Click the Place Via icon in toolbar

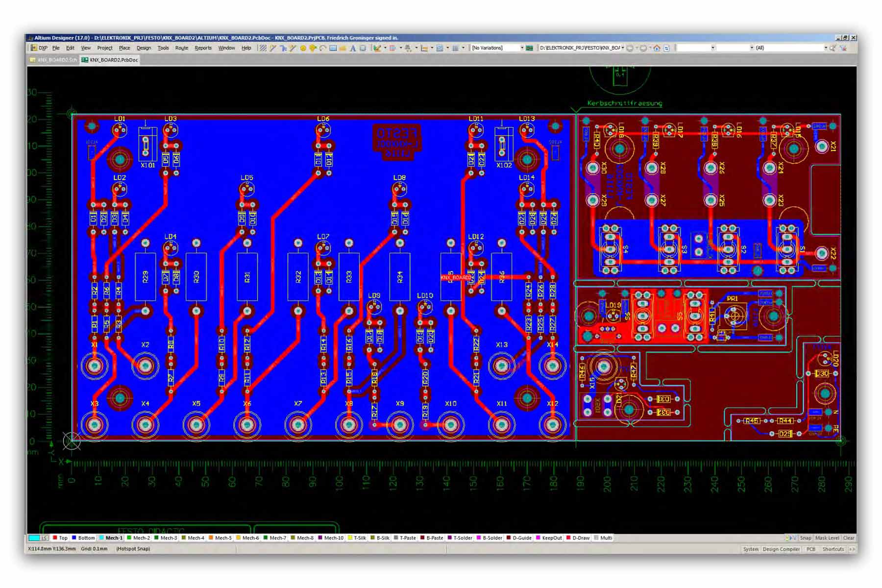click(x=313, y=48)
